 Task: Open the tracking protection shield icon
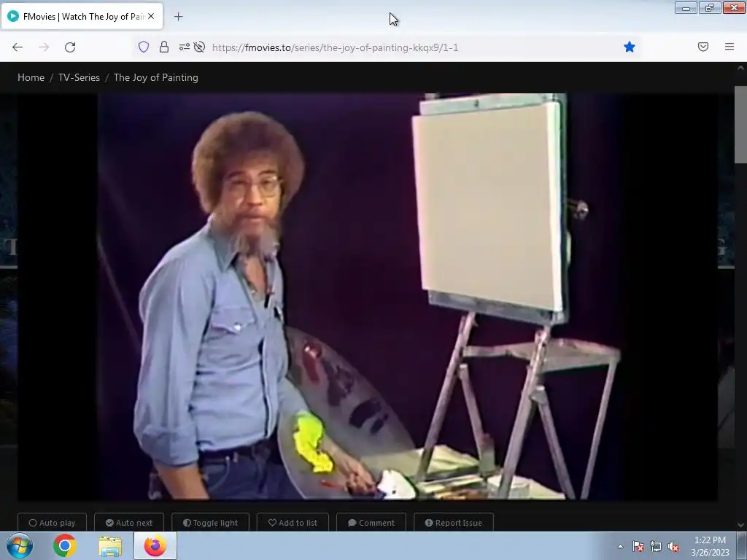click(x=144, y=47)
